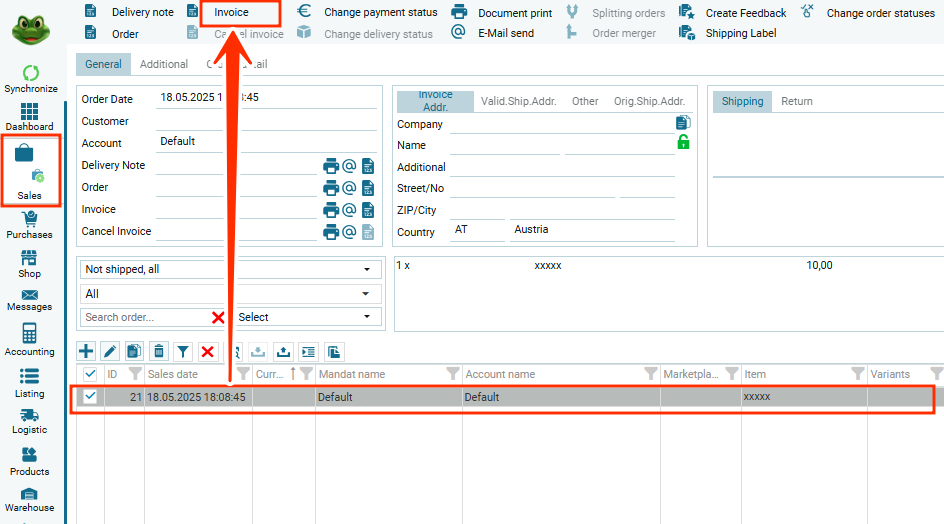Open the Sales module in sidebar
This screenshot has height=524, width=944.
(29, 172)
